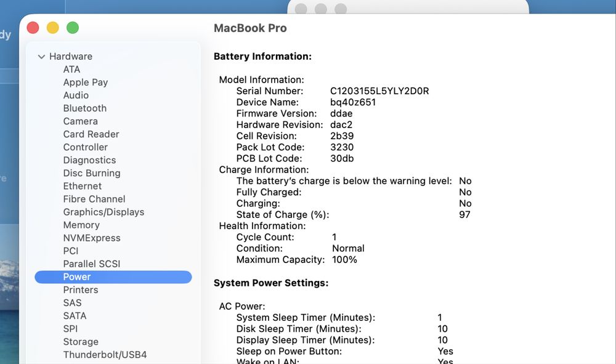Close the MacBook Pro window

tap(33, 28)
